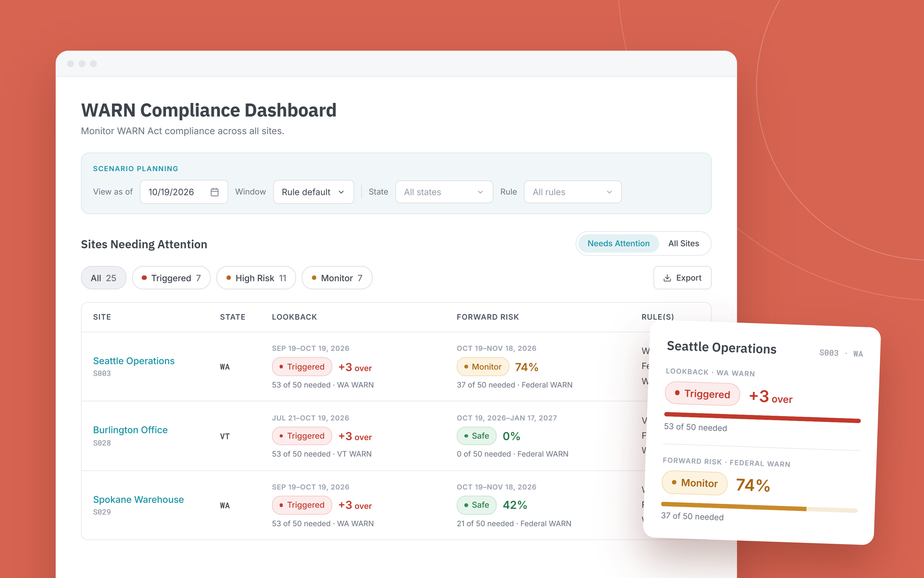924x578 pixels.
Task: Click the Monitor badge in Seattle popup card
Action: pyautogui.click(x=695, y=483)
